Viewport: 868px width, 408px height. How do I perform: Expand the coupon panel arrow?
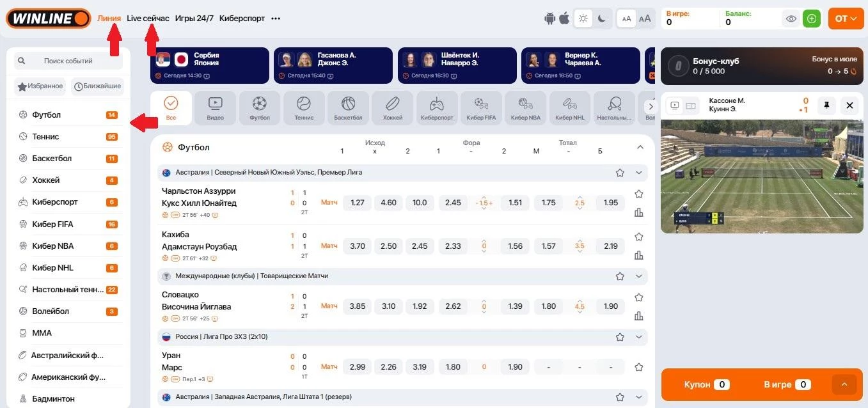point(844,384)
